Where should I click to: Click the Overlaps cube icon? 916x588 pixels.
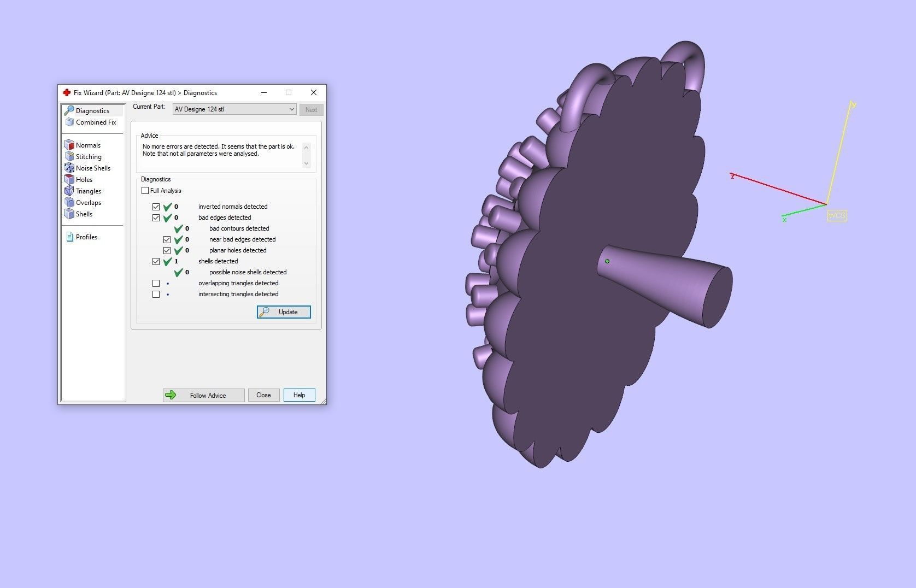click(69, 202)
